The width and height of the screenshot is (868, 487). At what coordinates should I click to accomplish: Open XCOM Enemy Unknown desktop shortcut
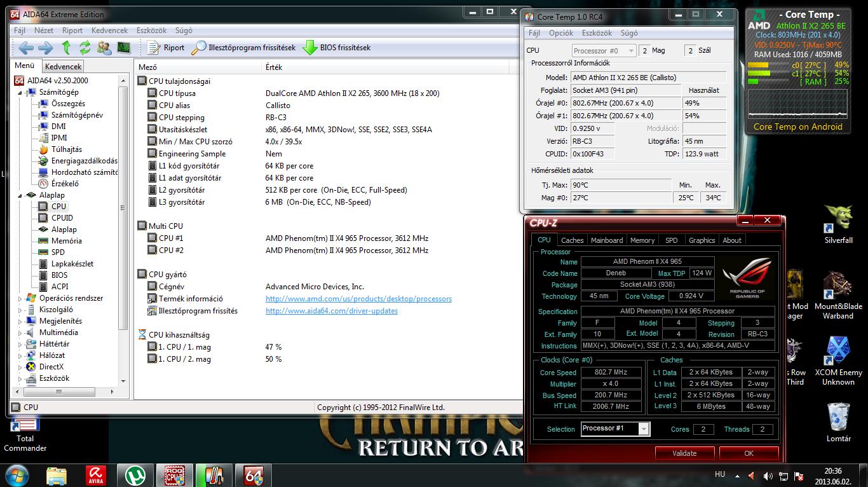(x=838, y=361)
